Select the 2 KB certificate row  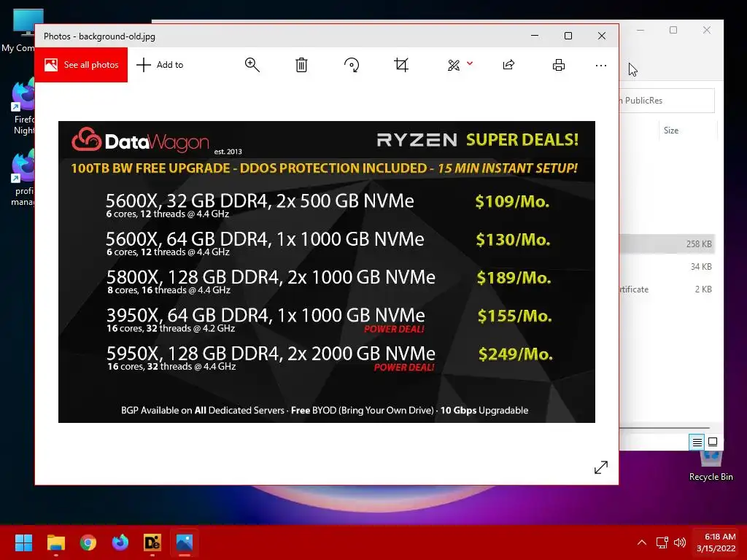[x=667, y=289]
